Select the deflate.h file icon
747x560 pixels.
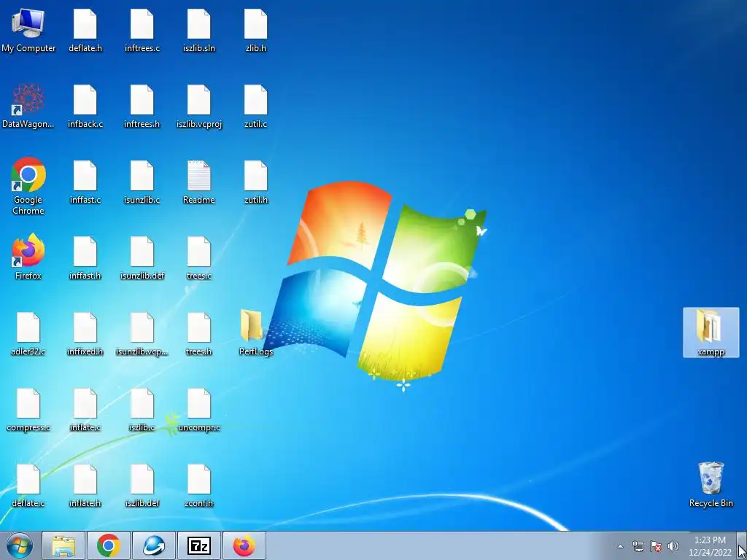pos(85,30)
